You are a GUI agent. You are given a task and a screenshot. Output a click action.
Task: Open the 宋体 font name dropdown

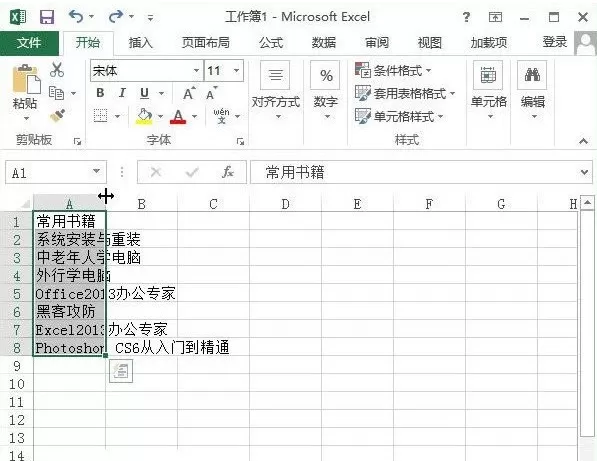point(196,70)
